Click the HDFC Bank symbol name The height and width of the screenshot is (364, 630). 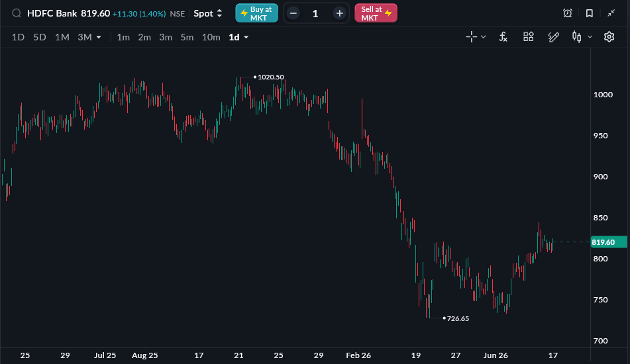[52, 13]
